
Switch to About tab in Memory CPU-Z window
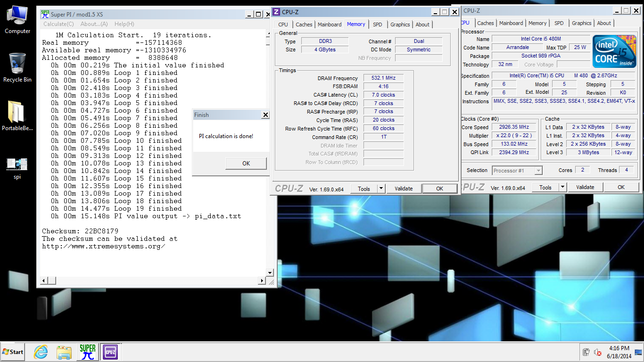pyautogui.click(x=422, y=25)
